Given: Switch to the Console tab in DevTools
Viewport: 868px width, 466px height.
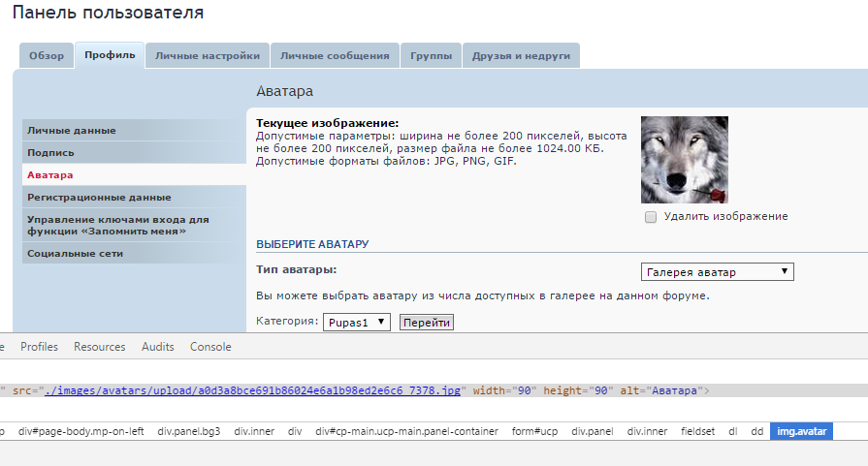Looking at the screenshot, I should [210, 347].
